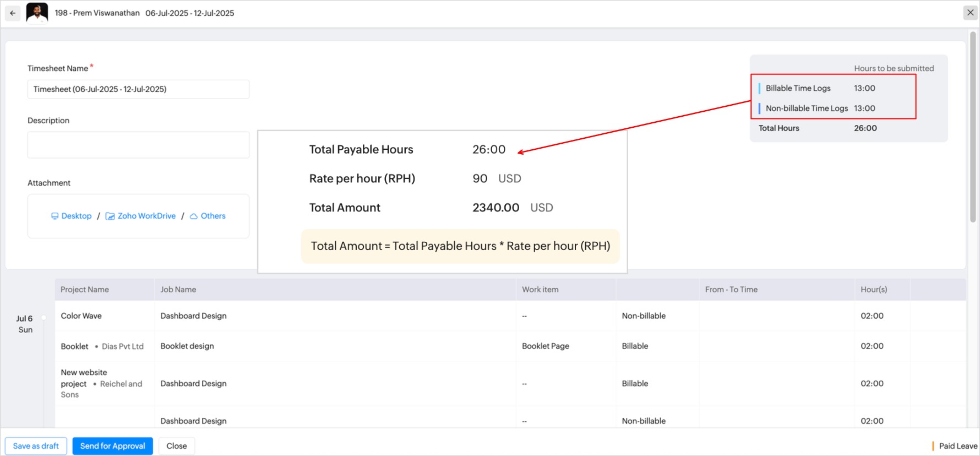Click the back arrow icon
The width and height of the screenshot is (980, 456).
pyautogui.click(x=13, y=13)
